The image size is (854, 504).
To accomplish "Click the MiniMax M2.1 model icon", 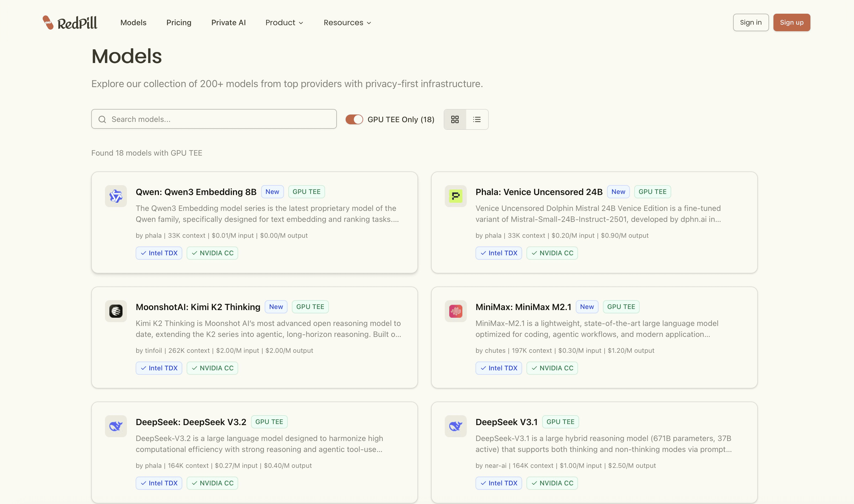I will (x=456, y=311).
